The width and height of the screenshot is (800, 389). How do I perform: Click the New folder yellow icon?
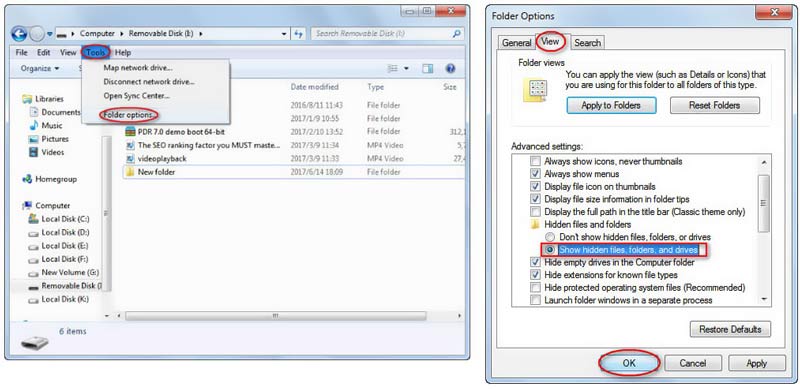pos(130,172)
